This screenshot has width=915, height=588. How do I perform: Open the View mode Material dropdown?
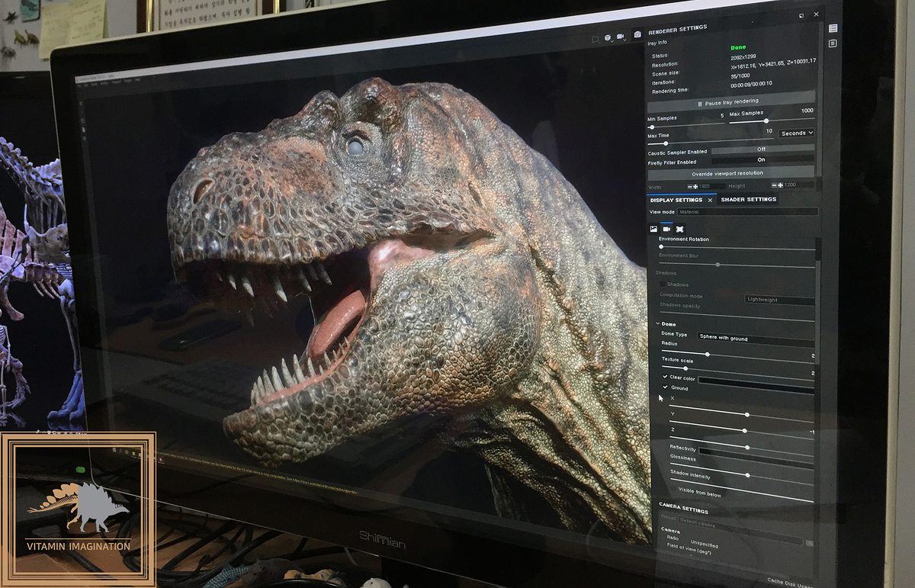click(x=748, y=211)
